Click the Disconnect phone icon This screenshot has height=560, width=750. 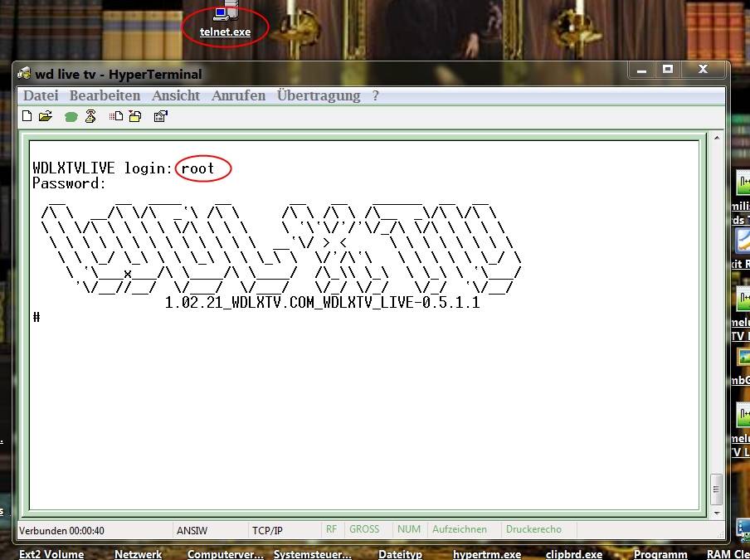click(90, 116)
